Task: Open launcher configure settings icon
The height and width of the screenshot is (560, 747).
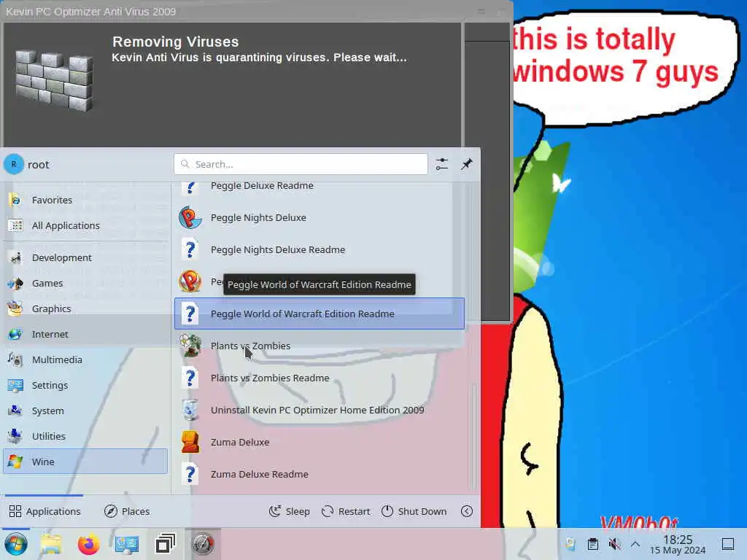Action: click(x=441, y=164)
